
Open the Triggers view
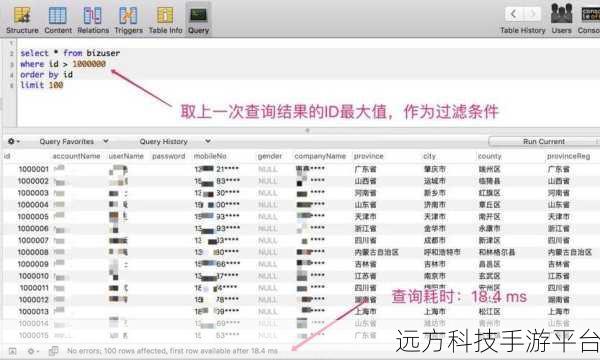(x=128, y=20)
